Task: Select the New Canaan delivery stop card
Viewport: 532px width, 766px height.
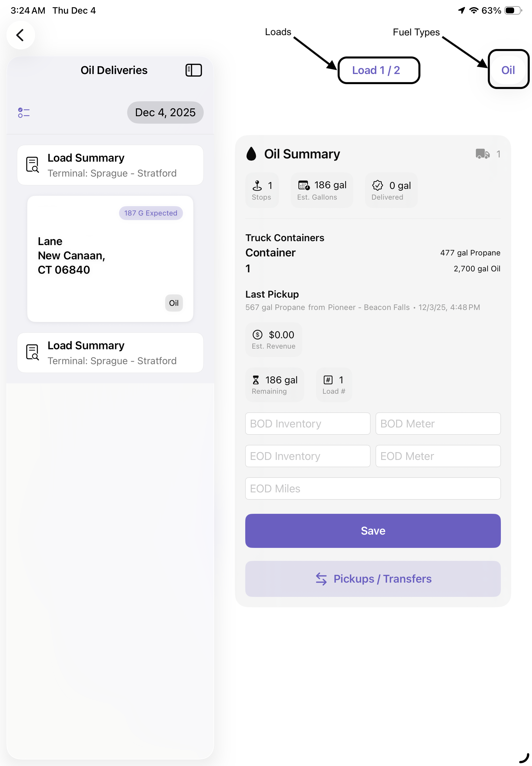Action: click(110, 258)
